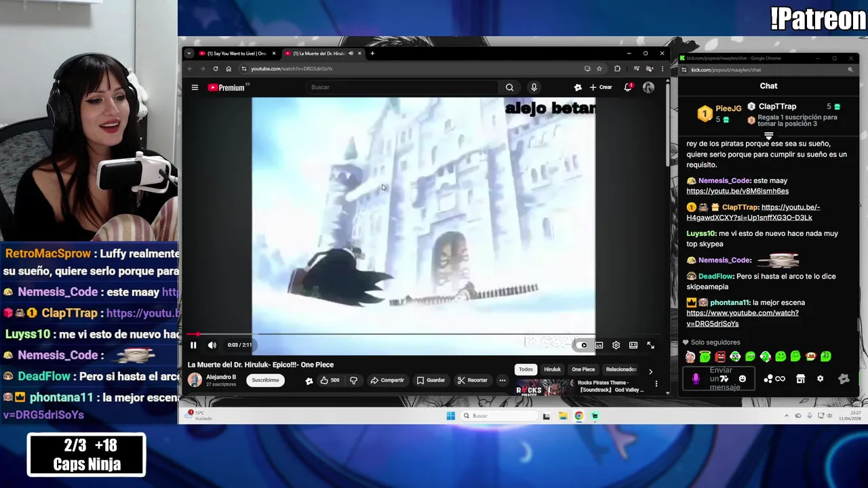
Task: Switch to Say You Want to Live tab
Action: pos(236,54)
